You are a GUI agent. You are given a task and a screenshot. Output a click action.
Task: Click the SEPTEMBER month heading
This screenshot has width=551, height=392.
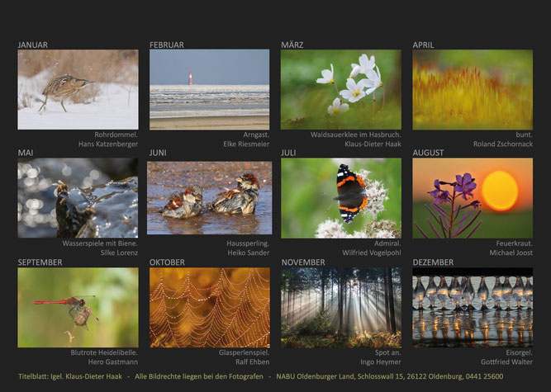(x=40, y=262)
